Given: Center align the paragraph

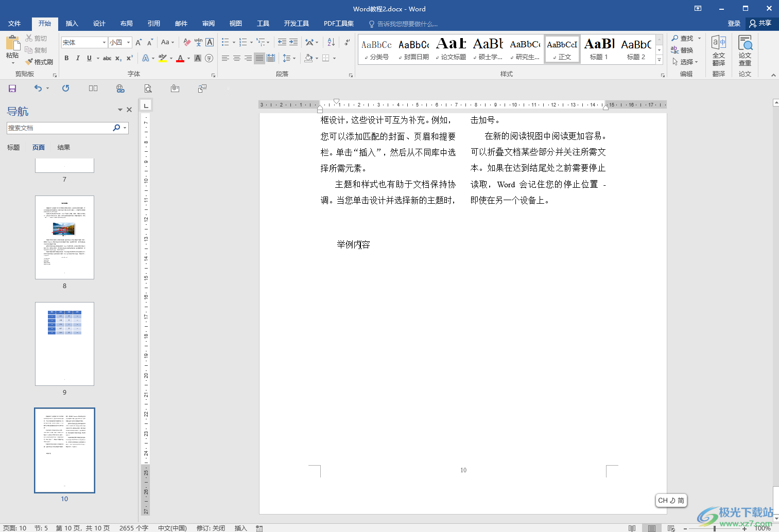Looking at the screenshot, I should pyautogui.click(x=237, y=58).
